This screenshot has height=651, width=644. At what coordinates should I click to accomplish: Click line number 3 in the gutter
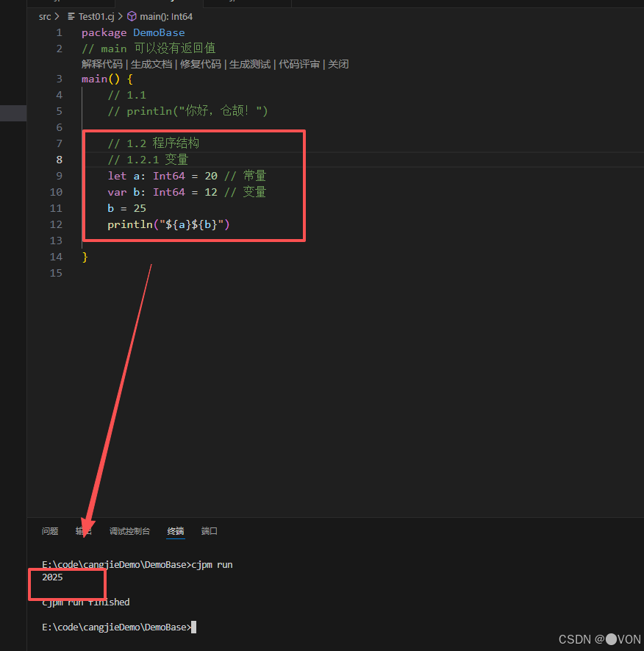point(60,79)
